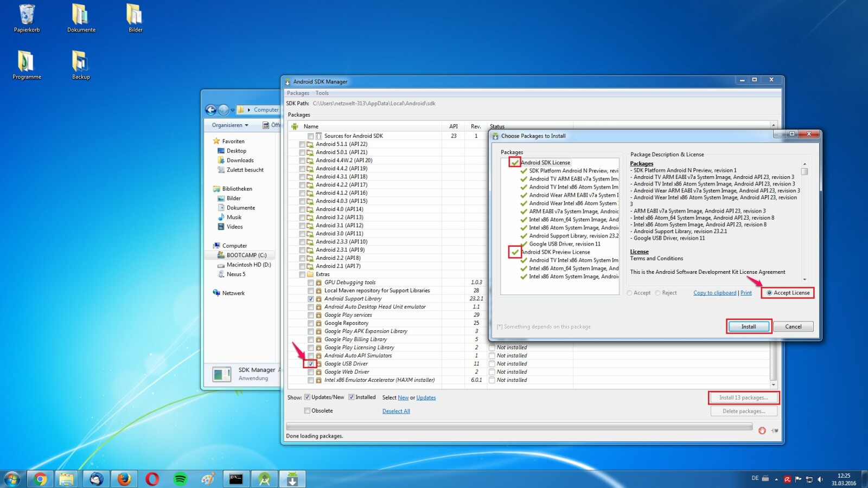Screen dimensions: 868x488
Task: Open the SDK Manager log icon
Action: pyautogui.click(x=775, y=431)
